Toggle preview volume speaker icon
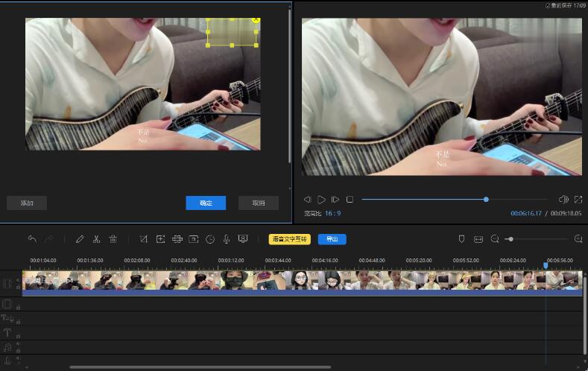 563,200
